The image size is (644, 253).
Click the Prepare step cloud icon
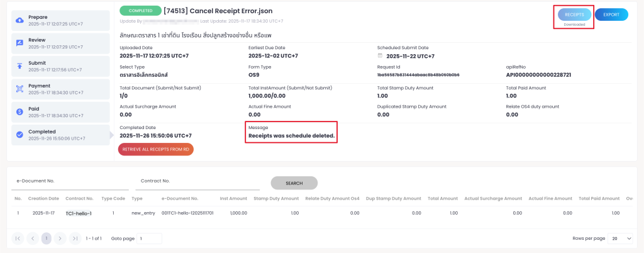pos(19,20)
